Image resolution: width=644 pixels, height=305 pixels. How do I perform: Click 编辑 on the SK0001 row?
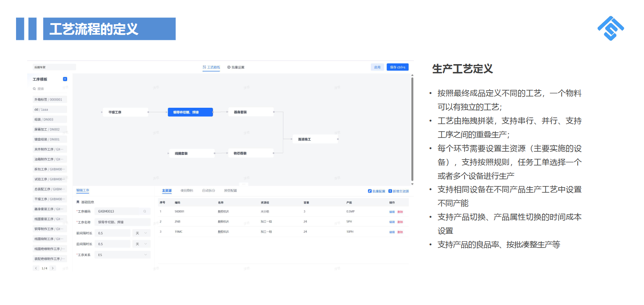[x=392, y=212]
